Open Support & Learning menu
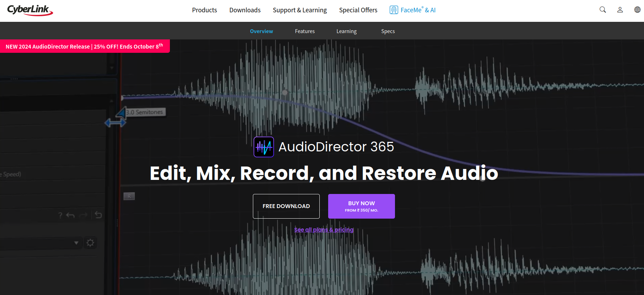This screenshot has width=644, height=295. pos(300,10)
